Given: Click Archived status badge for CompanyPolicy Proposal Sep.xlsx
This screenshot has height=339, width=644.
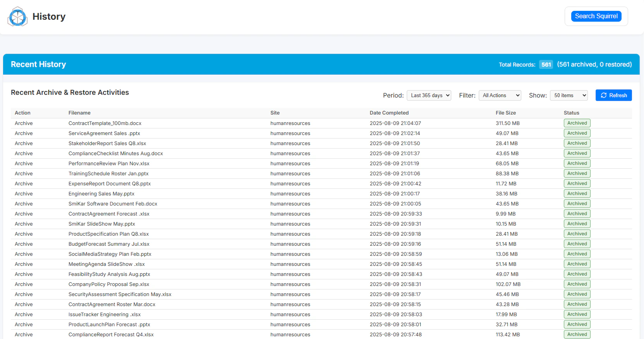Looking at the screenshot, I should coord(577,284).
